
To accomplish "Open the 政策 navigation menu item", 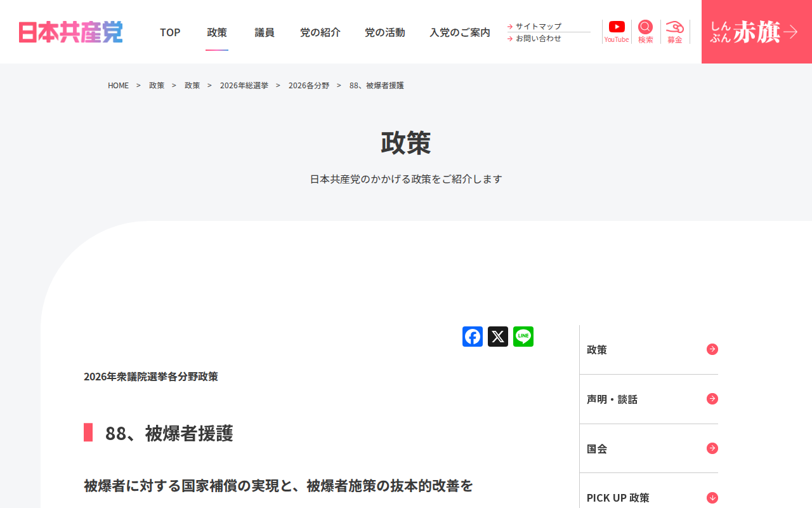I will tap(217, 32).
